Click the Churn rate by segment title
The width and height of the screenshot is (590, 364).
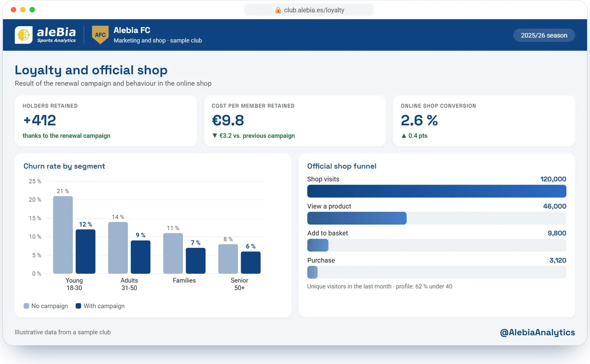point(64,166)
